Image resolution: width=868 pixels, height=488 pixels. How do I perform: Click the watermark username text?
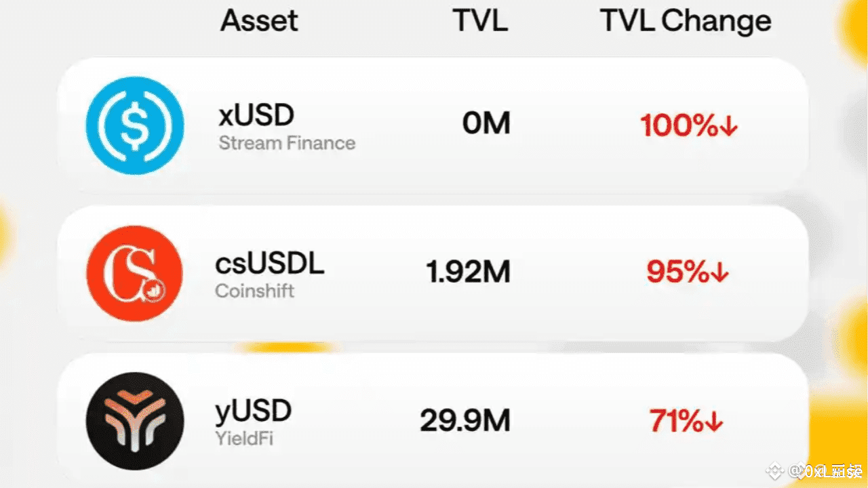pyautogui.click(x=824, y=470)
